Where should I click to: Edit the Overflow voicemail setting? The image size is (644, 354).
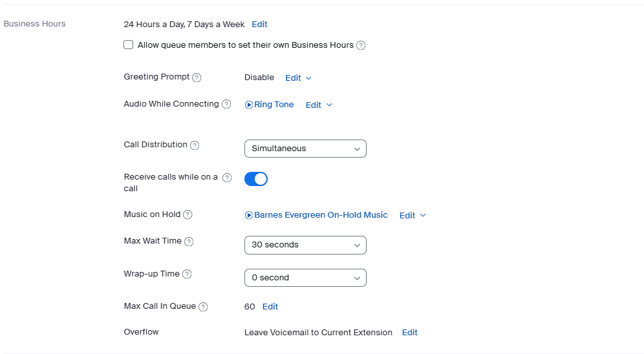[410, 333]
